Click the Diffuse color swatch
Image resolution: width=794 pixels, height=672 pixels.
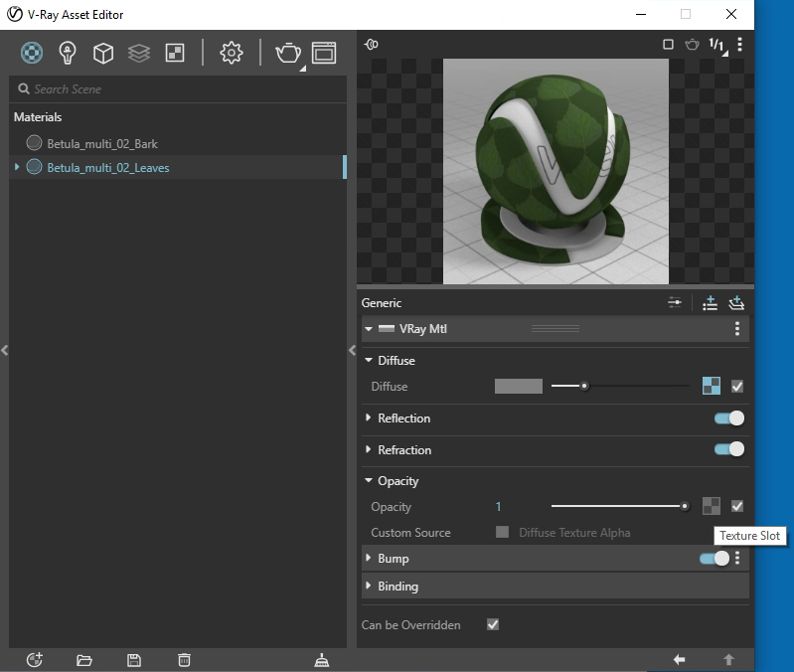(x=519, y=386)
